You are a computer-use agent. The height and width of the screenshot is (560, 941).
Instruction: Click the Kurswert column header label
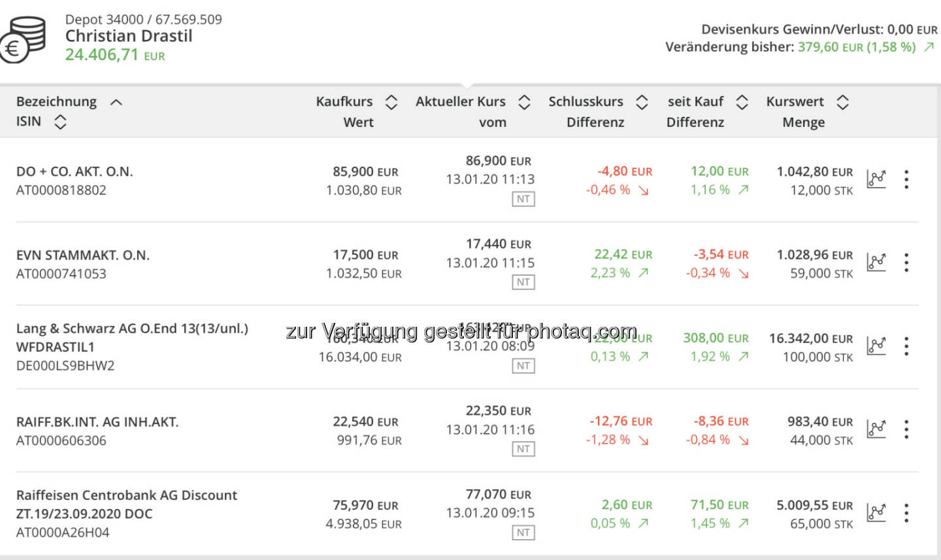tap(795, 102)
